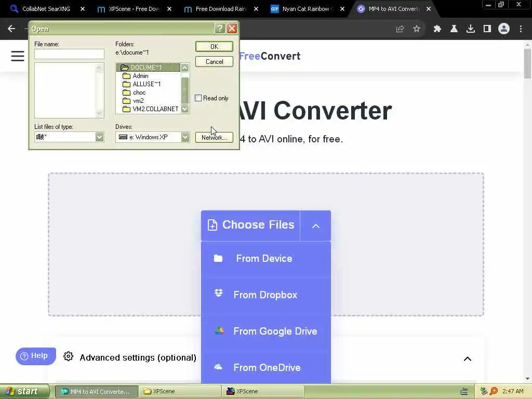Collapse the Choose Files arrow menu
This screenshot has height=399, width=532.
coord(315,226)
